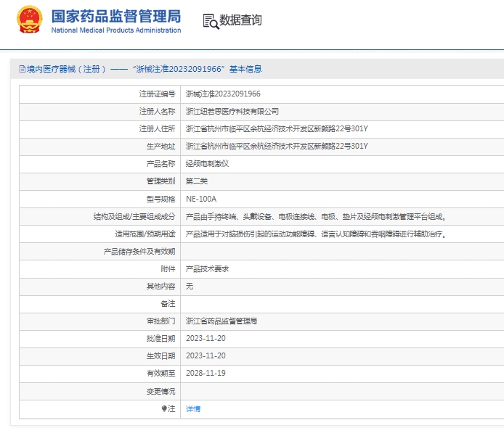Image resolution: width=504 pixels, height=428 pixels.
Task: Select product name 经颅电刺激仪
Action: pos(207,164)
